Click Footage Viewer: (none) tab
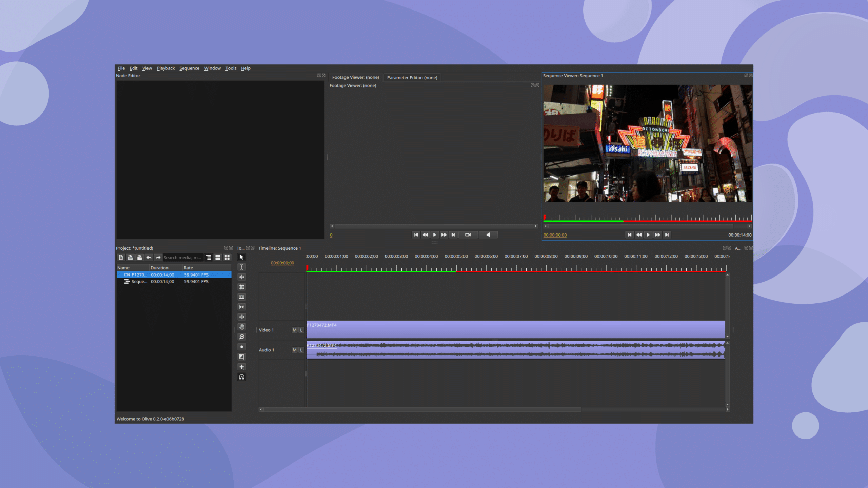 (355, 77)
